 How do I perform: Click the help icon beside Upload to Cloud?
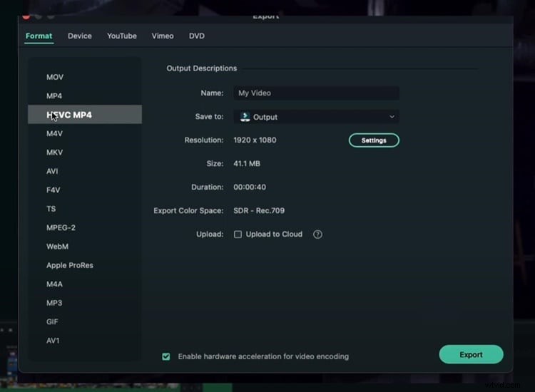click(318, 234)
